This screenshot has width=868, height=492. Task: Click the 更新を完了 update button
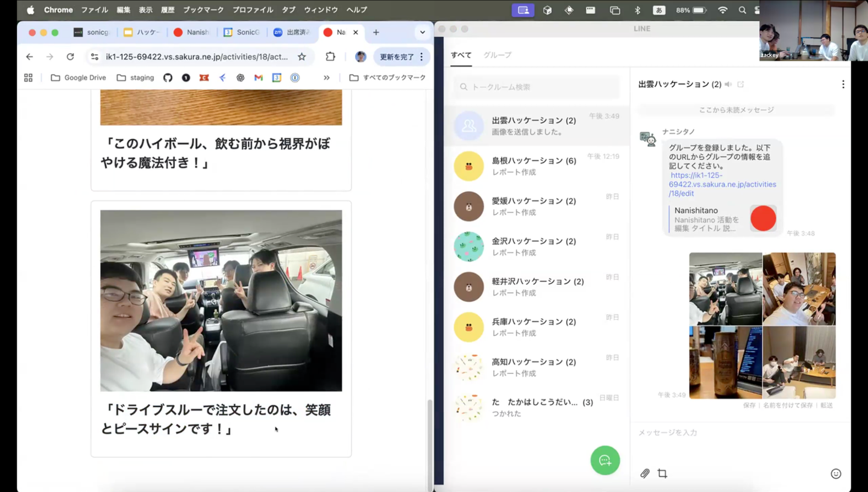(397, 57)
